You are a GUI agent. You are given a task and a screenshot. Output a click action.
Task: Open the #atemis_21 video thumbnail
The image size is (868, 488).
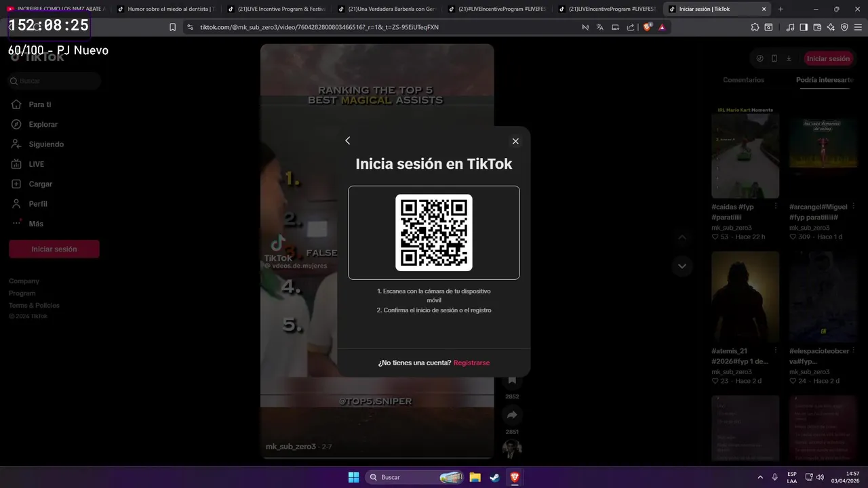pos(745,297)
